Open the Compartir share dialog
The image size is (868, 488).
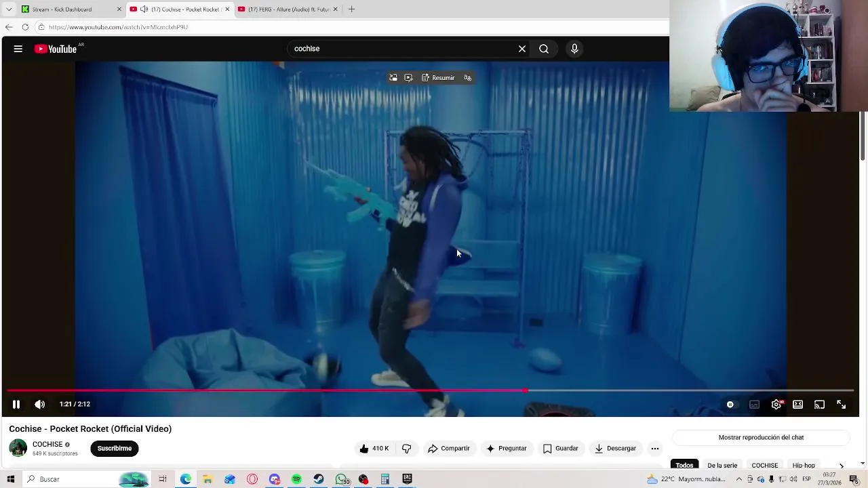click(448, 449)
